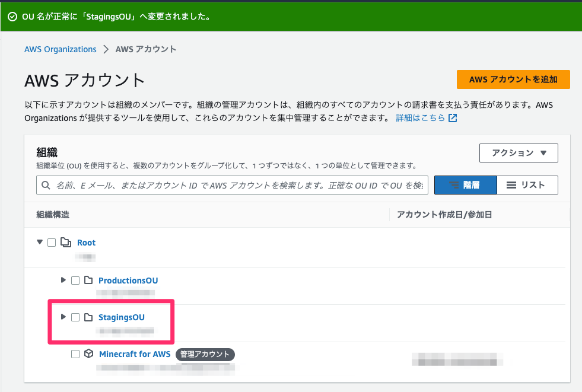Screen dimensions: 582x392
Task: Click the success check icon in green banner
Action: click(12, 17)
